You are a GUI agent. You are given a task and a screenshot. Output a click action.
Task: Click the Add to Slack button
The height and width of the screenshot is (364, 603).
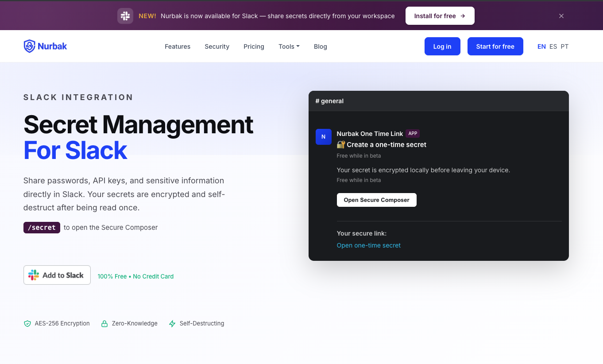pyautogui.click(x=57, y=275)
